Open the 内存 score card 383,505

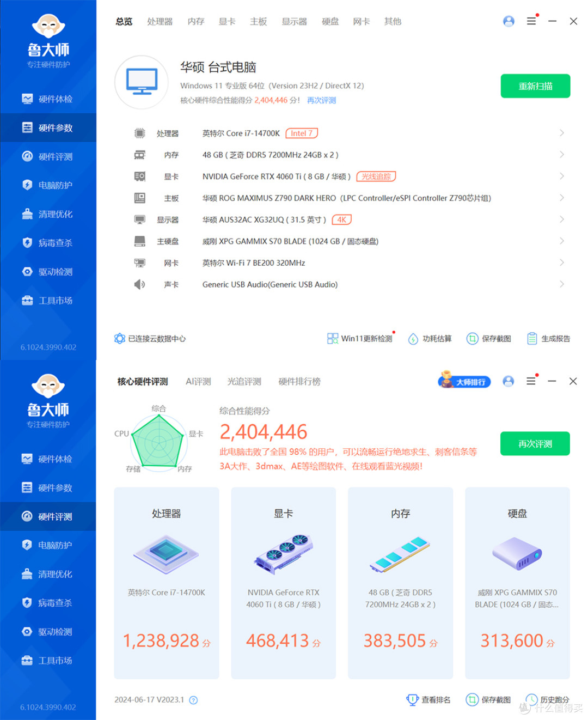(x=401, y=583)
